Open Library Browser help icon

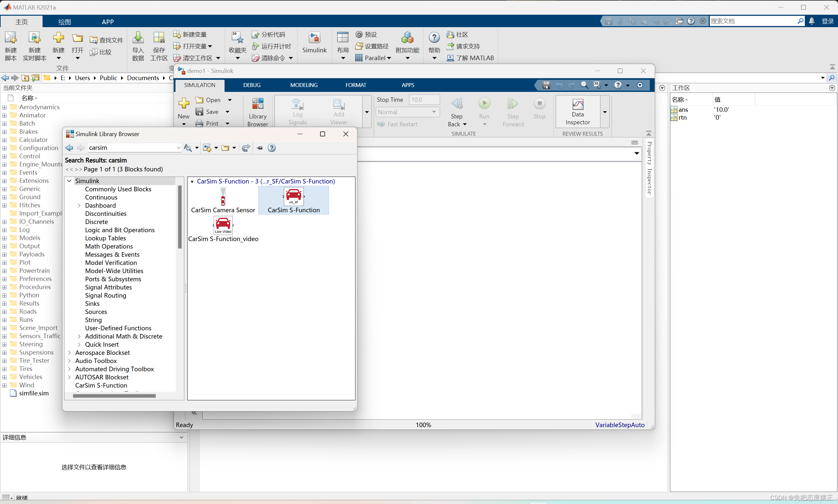(x=271, y=148)
